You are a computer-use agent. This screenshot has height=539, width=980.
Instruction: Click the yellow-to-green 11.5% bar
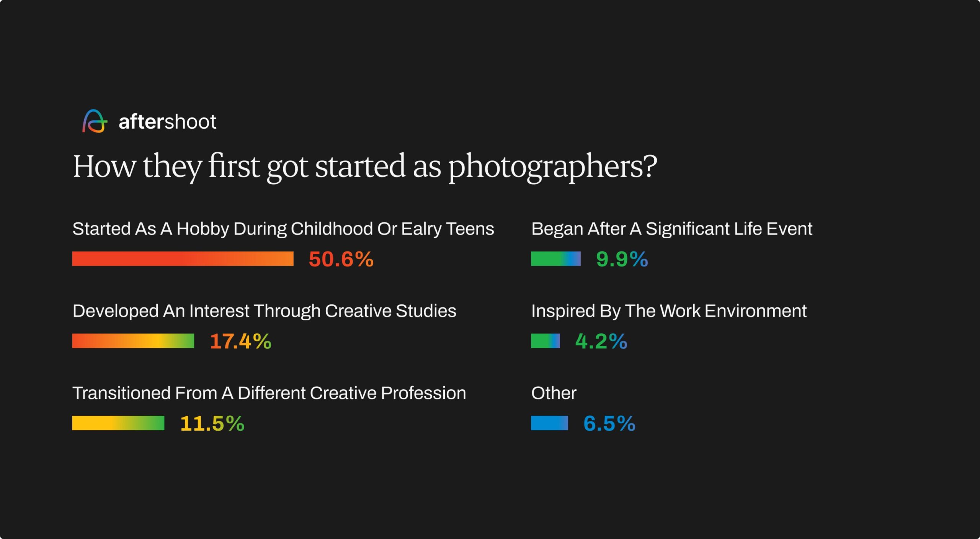pos(118,423)
